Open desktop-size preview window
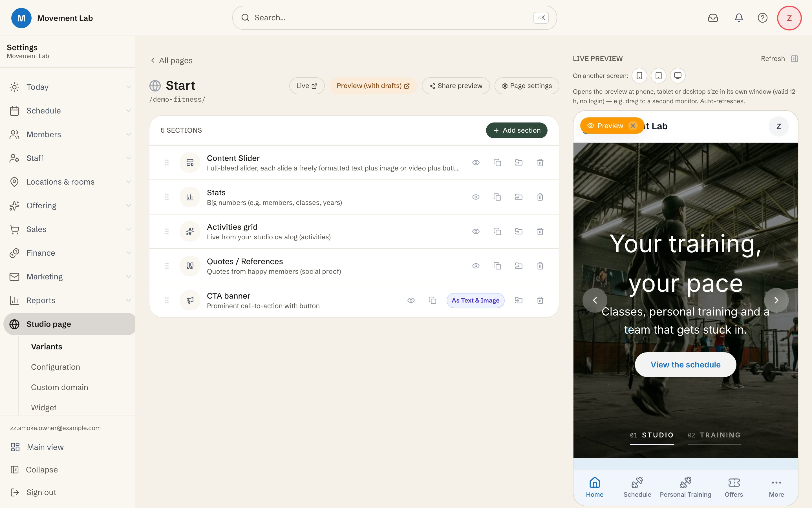The image size is (812, 508). click(x=678, y=76)
